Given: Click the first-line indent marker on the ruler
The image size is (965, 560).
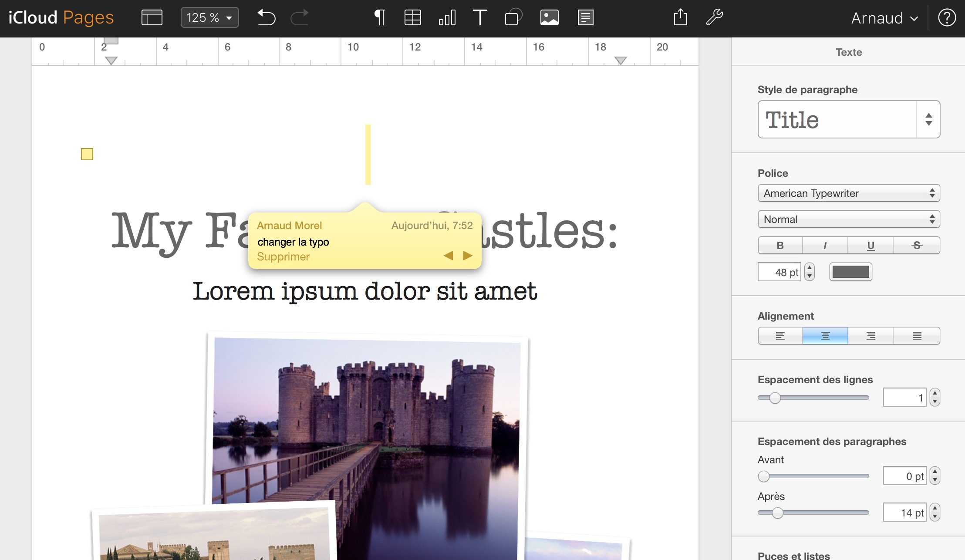Looking at the screenshot, I should tap(111, 40).
